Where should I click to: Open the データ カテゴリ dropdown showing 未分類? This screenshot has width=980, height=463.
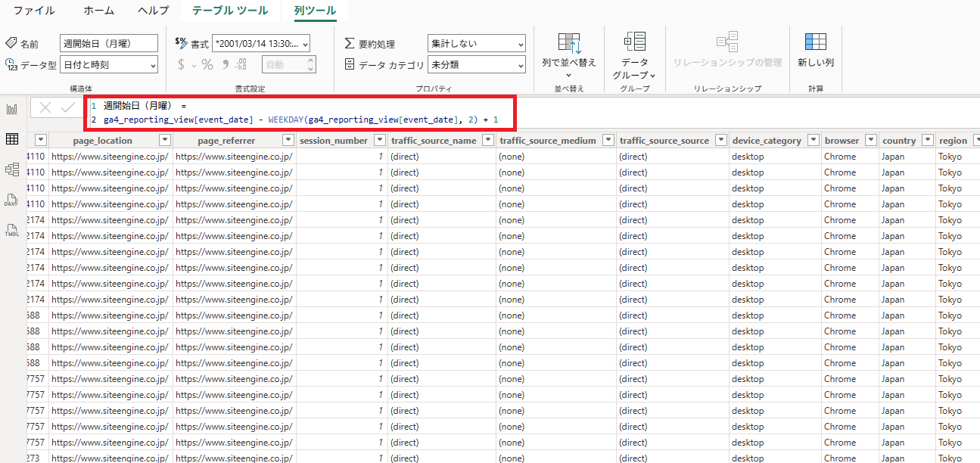(477, 65)
